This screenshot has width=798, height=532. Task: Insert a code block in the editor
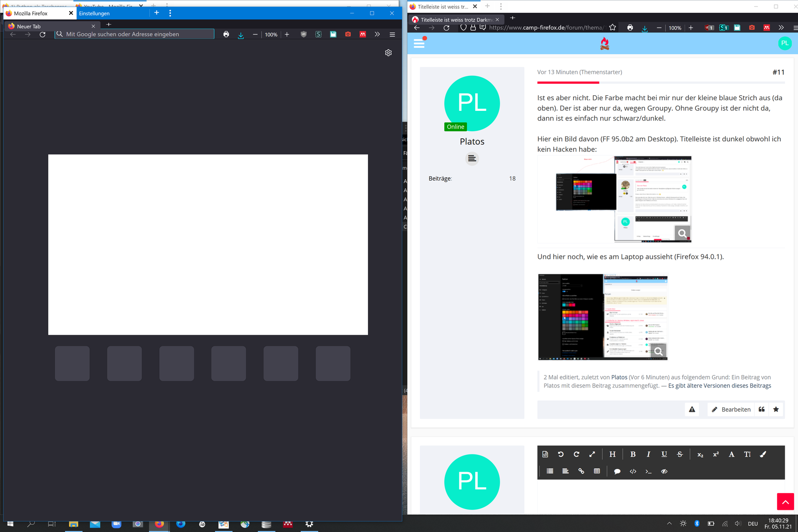[x=633, y=471]
